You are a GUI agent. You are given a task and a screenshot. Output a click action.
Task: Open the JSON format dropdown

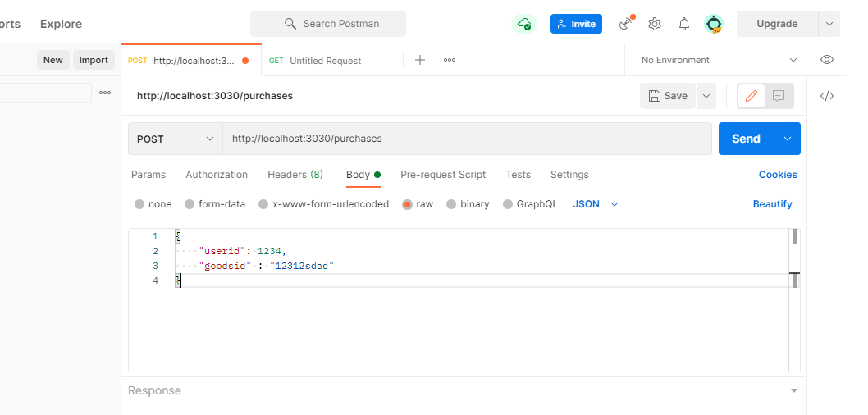[596, 204]
